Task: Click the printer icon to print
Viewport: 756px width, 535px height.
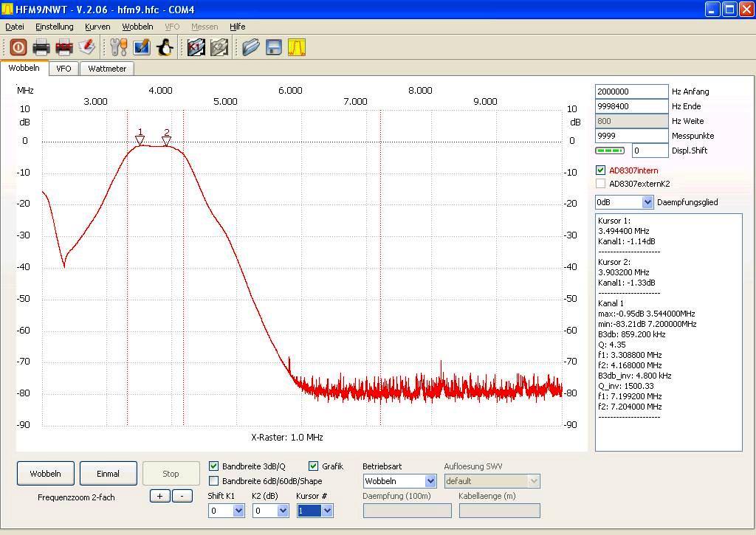Action: (x=41, y=47)
